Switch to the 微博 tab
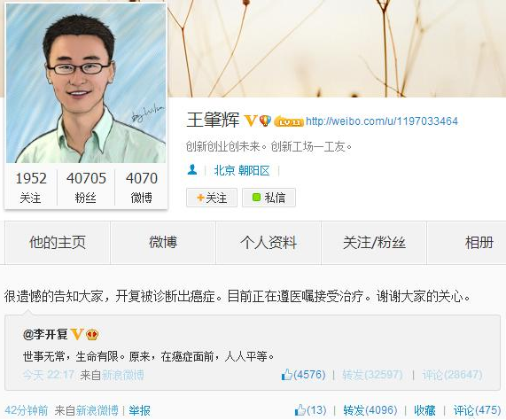506x420 pixels. [x=163, y=243]
